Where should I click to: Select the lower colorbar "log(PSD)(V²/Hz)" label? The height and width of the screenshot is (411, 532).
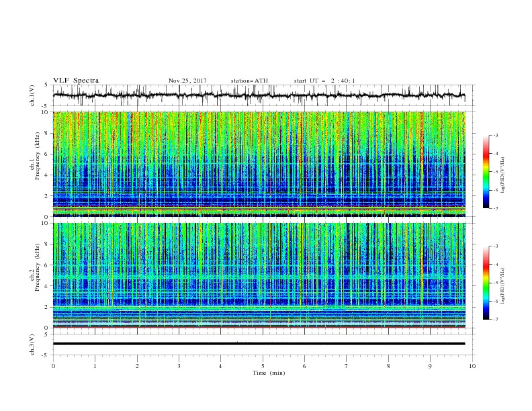pyautogui.click(x=502, y=286)
